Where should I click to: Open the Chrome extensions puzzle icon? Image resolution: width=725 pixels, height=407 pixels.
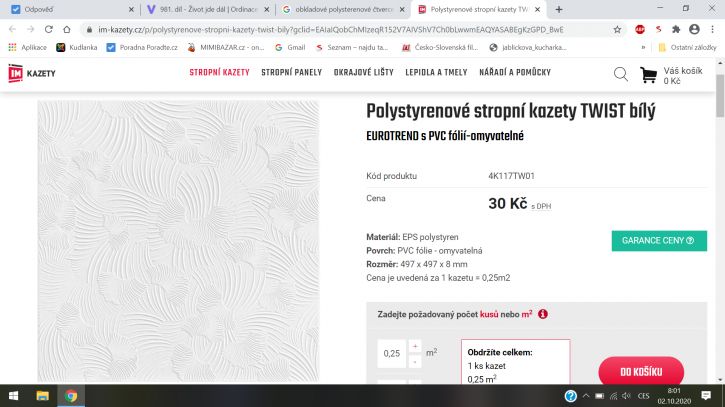[x=676, y=30]
